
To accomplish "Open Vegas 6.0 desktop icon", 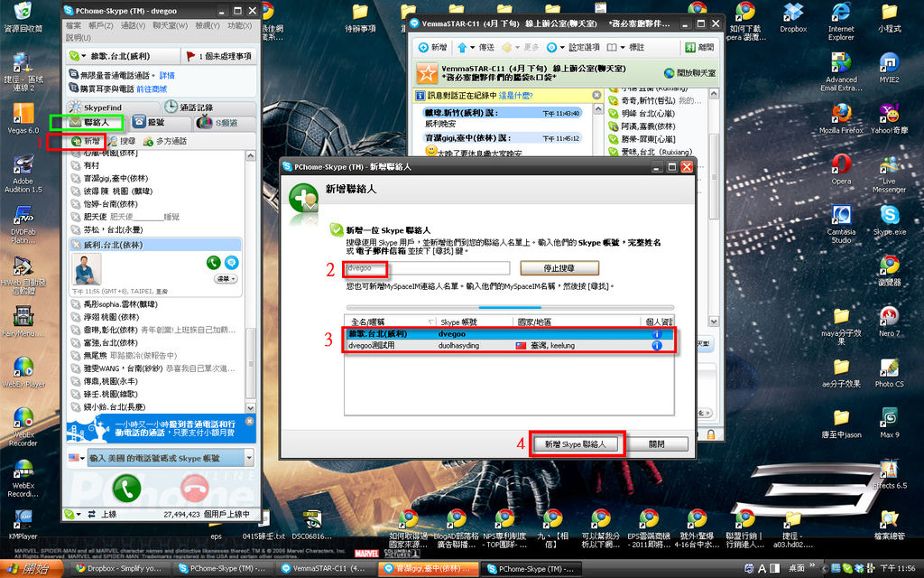I will click(x=23, y=118).
